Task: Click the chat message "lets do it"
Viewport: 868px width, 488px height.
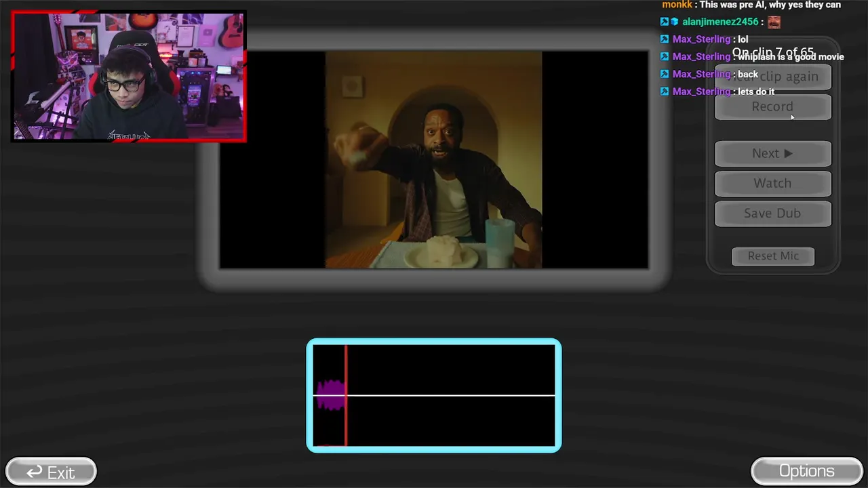Action: [x=756, y=91]
